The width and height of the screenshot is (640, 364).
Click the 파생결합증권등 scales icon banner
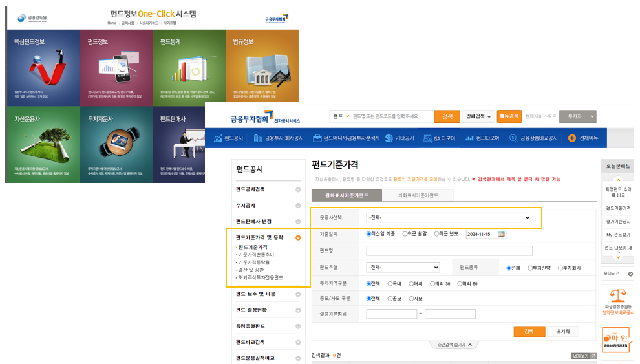point(618,301)
